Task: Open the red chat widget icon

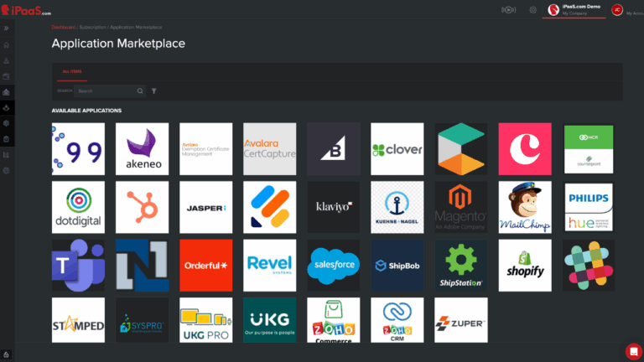Action: click(x=633, y=351)
